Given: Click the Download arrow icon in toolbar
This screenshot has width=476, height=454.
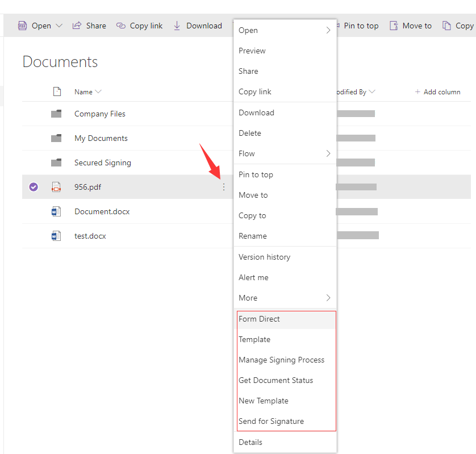Looking at the screenshot, I should click(x=177, y=26).
